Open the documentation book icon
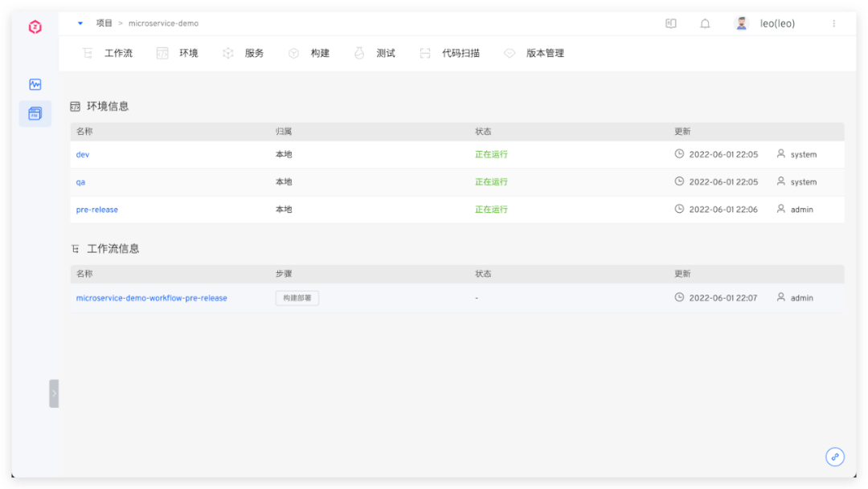Image resolution: width=868 pixels, height=489 pixels. (x=671, y=23)
